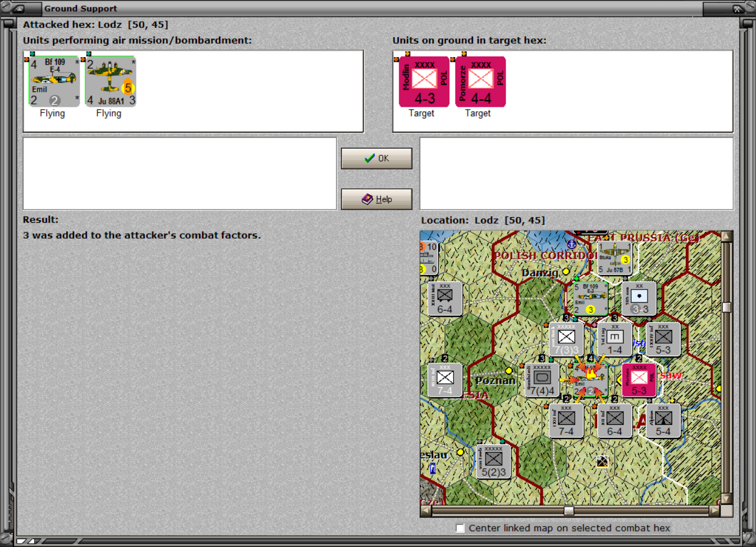Click the LXII Inf 7-4 corps counter
756x547 pixels.
[x=566, y=421]
